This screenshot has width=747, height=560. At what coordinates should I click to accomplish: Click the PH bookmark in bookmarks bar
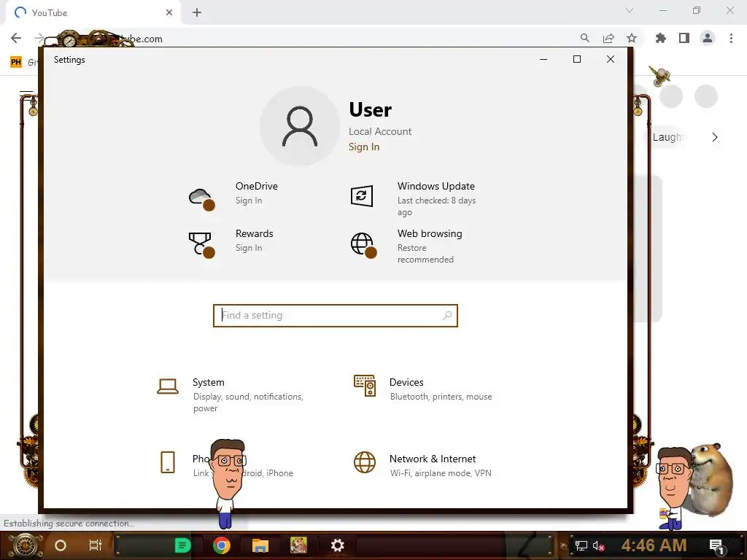click(16, 62)
